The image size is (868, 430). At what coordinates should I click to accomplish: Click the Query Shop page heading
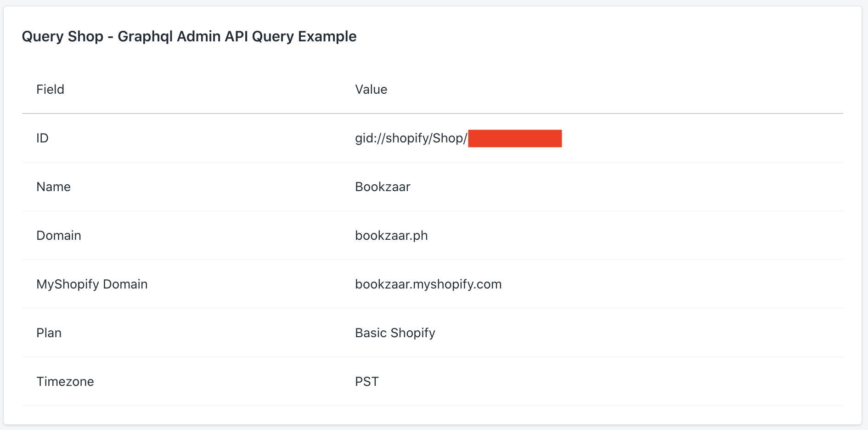pyautogui.click(x=189, y=36)
